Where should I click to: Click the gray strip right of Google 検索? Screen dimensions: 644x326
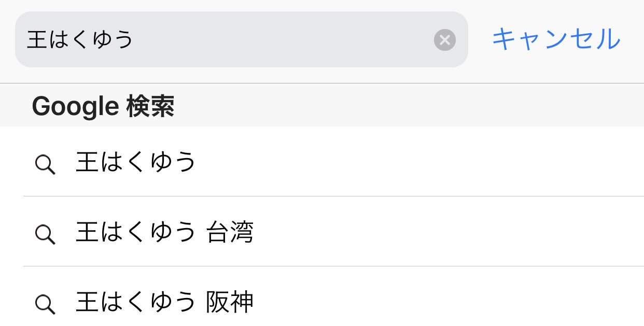pos(410,105)
